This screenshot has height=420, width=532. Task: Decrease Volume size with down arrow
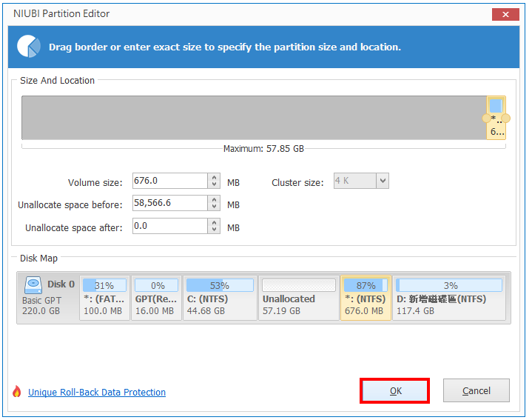pyautogui.click(x=214, y=184)
